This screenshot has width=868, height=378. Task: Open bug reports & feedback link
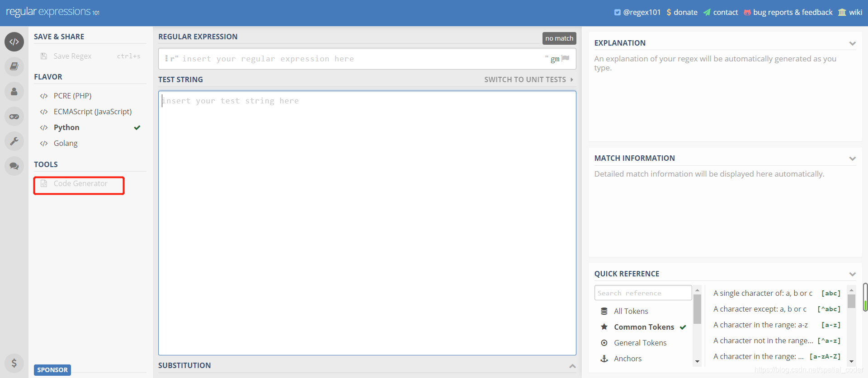point(788,13)
